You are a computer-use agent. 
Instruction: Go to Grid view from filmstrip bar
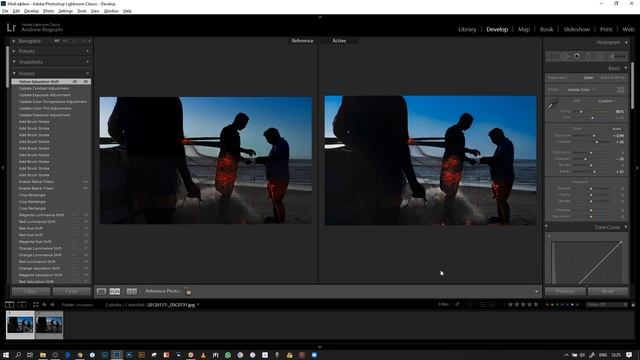click(x=36, y=304)
